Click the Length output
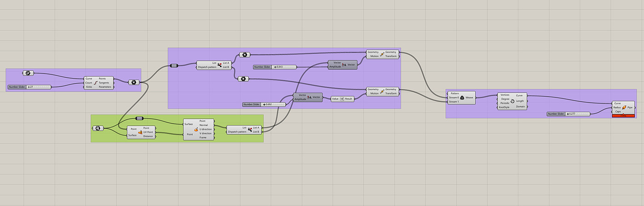The width and height of the screenshot is (644, 206). 520,101
